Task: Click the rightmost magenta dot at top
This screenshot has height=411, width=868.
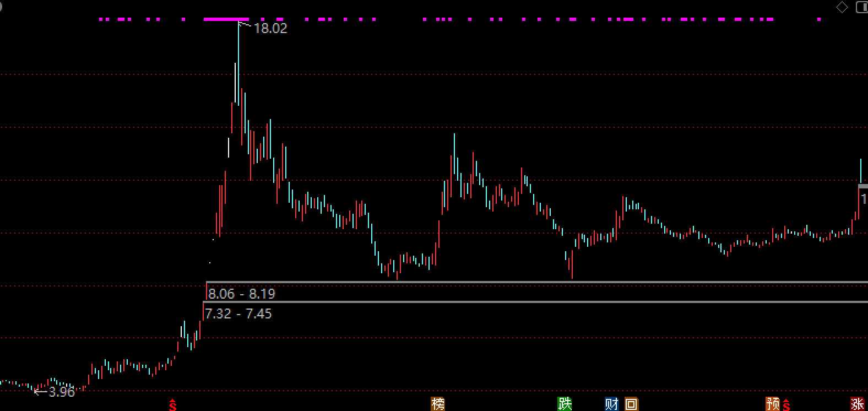Action: pyautogui.click(x=819, y=19)
